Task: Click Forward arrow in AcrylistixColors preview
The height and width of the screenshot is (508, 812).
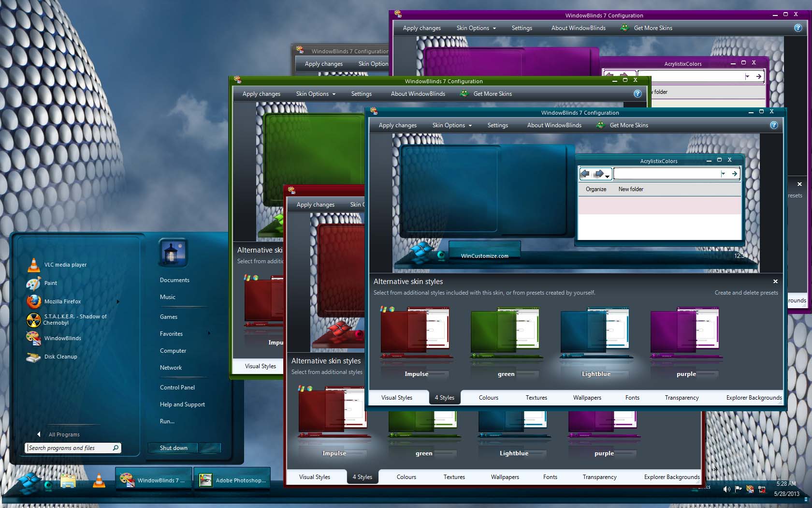Action: (x=599, y=174)
